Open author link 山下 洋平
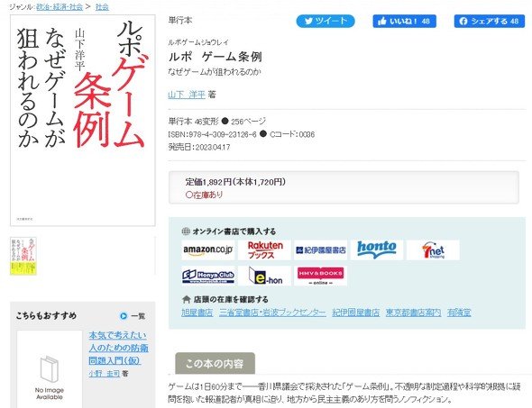This screenshot has width=532, height=408. click(187, 95)
